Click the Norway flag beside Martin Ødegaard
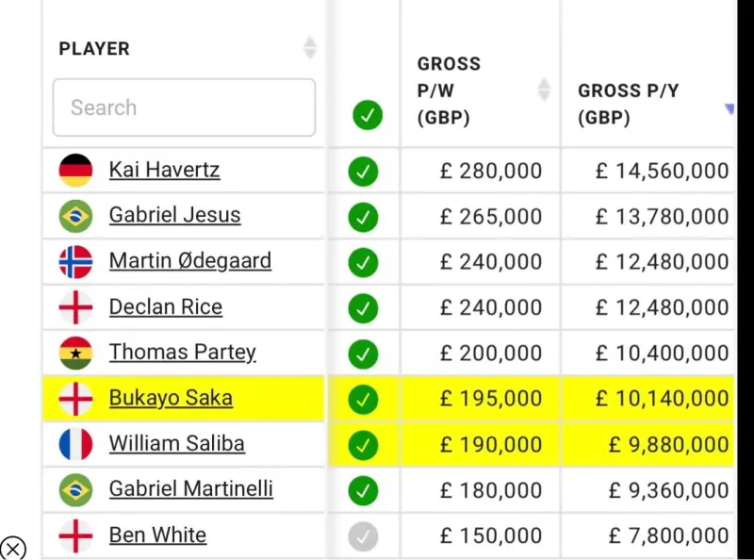Screen dimensions: 754x560 click(75, 262)
